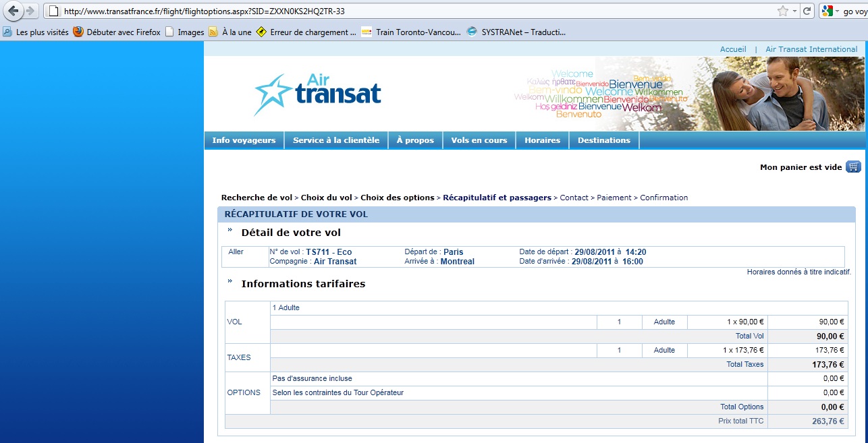Click inside the URL address field

coord(405,11)
